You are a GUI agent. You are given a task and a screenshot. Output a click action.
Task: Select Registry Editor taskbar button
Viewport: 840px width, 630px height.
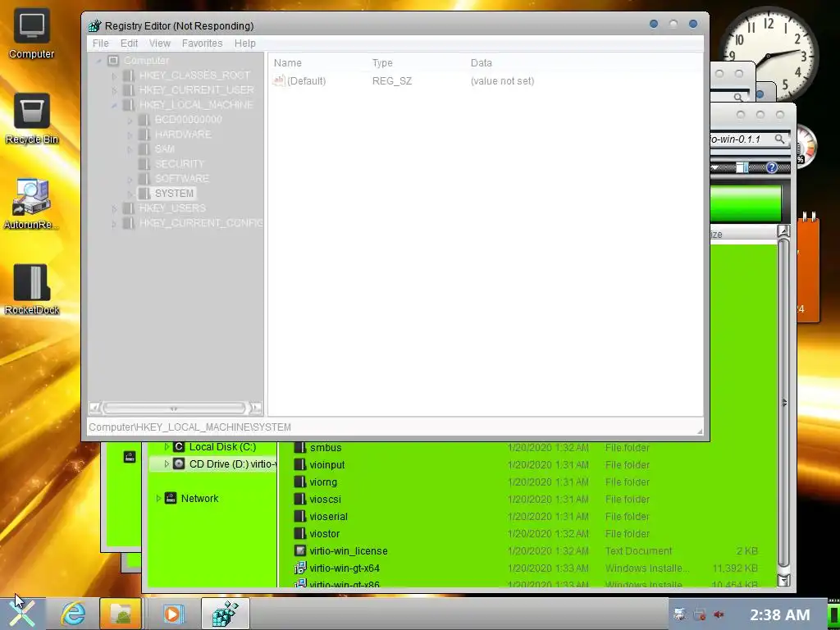pyautogui.click(x=226, y=614)
